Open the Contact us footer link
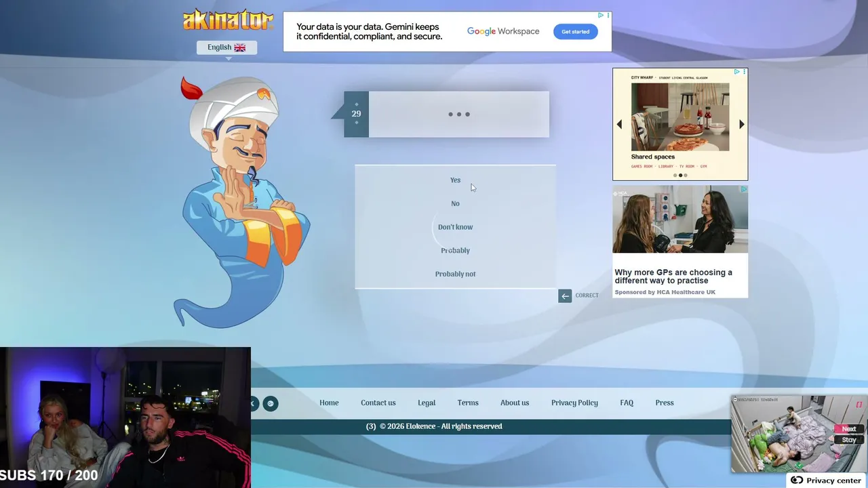This screenshot has height=488, width=868. 378,403
